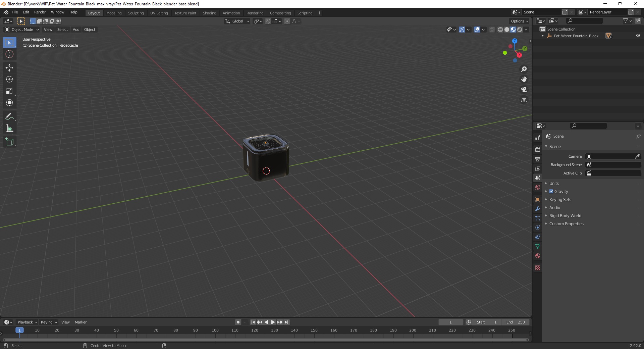This screenshot has height=349, width=644.
Task: Select the Annotate tool
Action: click(x=9, y=117)
